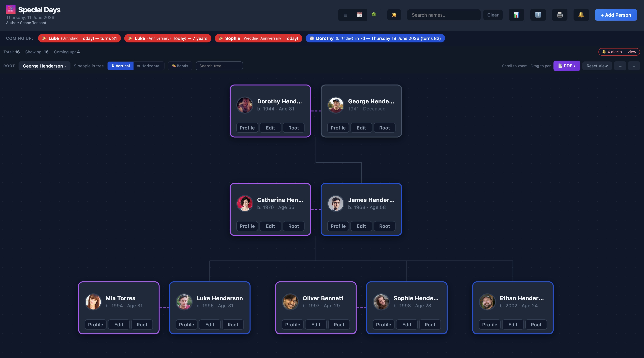
Task: Edit Dorothy Henderson's card
Action: pyautogui.click(x=270, y=128)
